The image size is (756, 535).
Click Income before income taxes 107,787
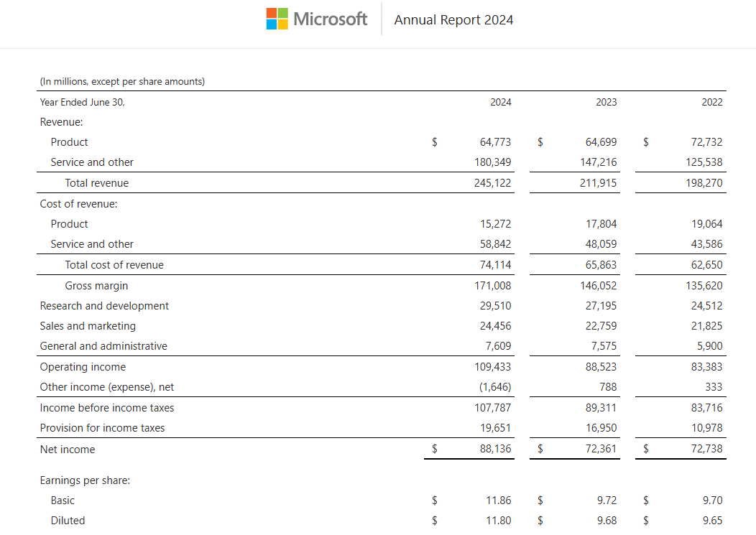click(x=493, y=408)
